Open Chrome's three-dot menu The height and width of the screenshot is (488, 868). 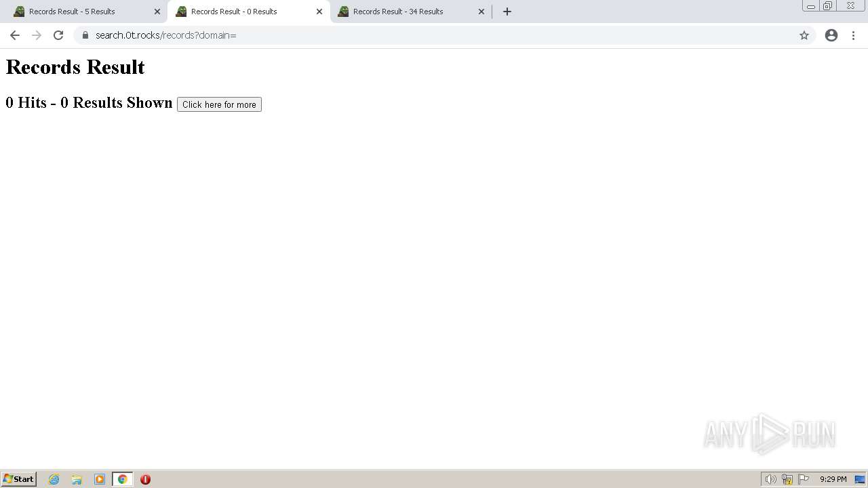[x=853, y=35]
